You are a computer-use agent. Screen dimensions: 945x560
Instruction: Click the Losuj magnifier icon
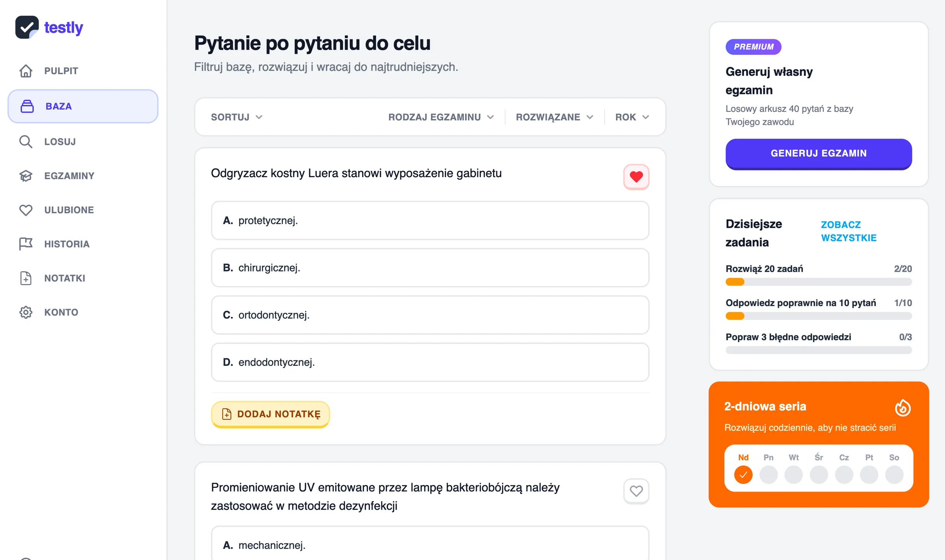point(26,141)
